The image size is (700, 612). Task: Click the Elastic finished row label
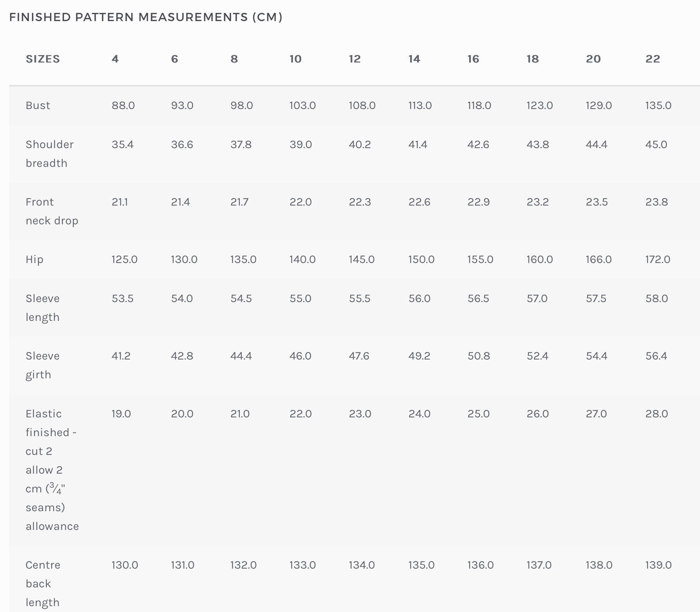(x=52, y=470)
